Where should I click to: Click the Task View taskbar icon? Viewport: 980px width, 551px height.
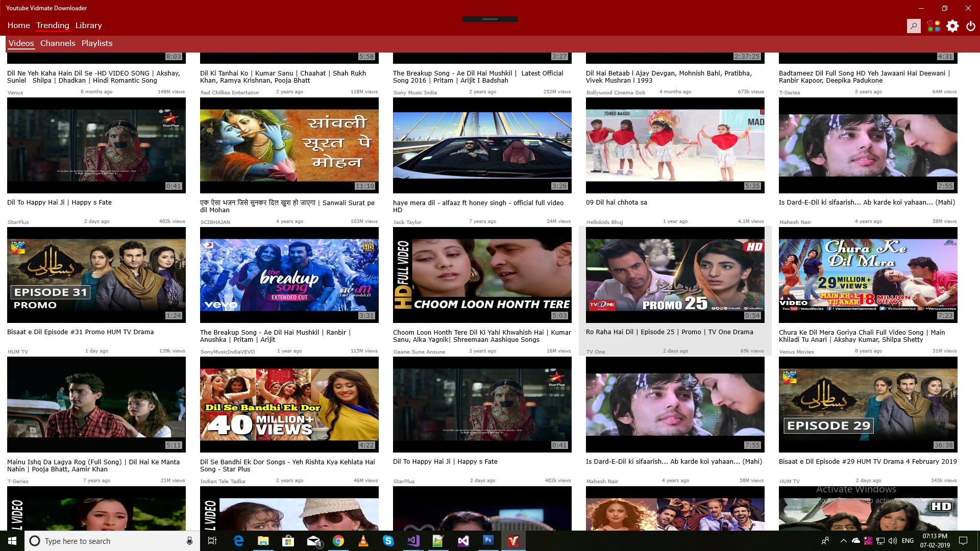tap(212, 541)
